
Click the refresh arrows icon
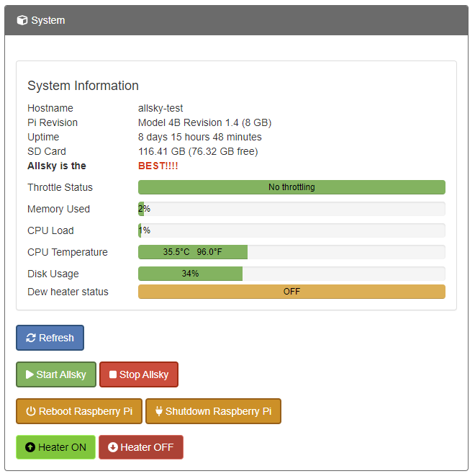[31, 338]
